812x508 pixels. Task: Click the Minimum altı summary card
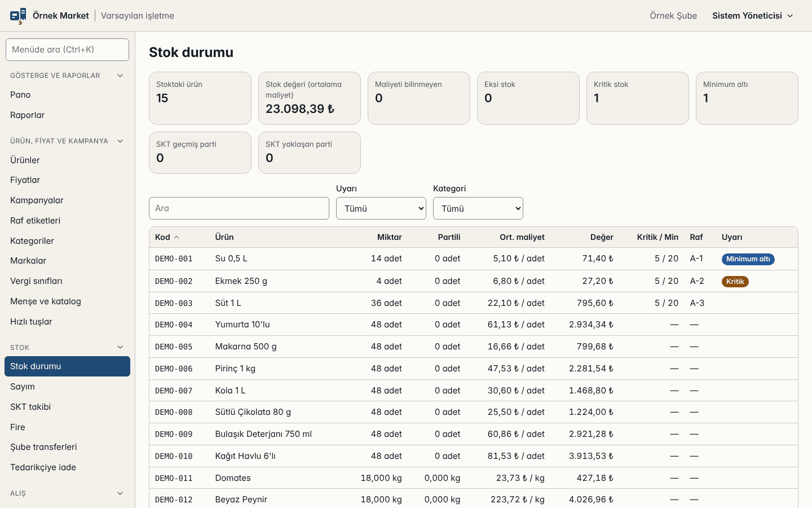747,98
